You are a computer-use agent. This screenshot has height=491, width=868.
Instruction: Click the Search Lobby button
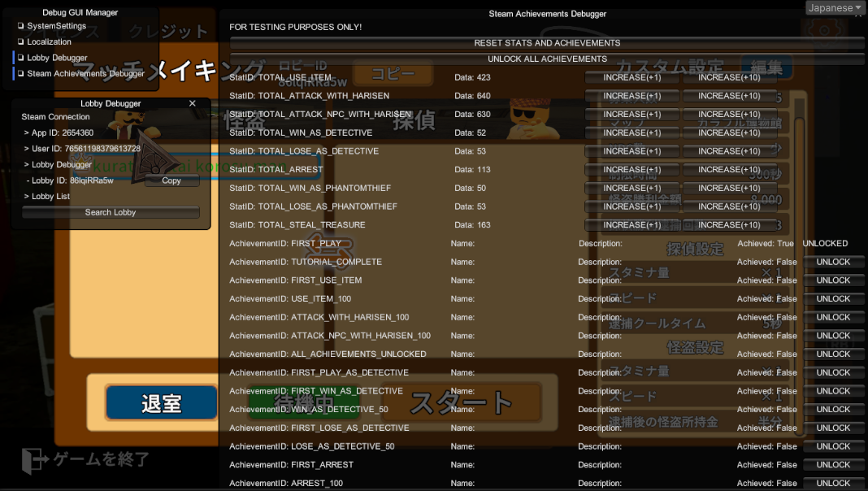pos(111,212)
